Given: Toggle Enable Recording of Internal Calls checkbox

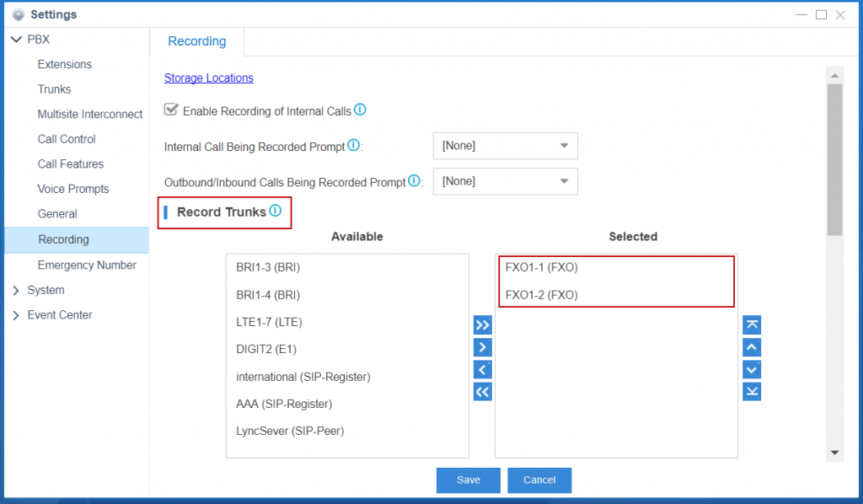Looking at the screenshot, I should (171, 110).
